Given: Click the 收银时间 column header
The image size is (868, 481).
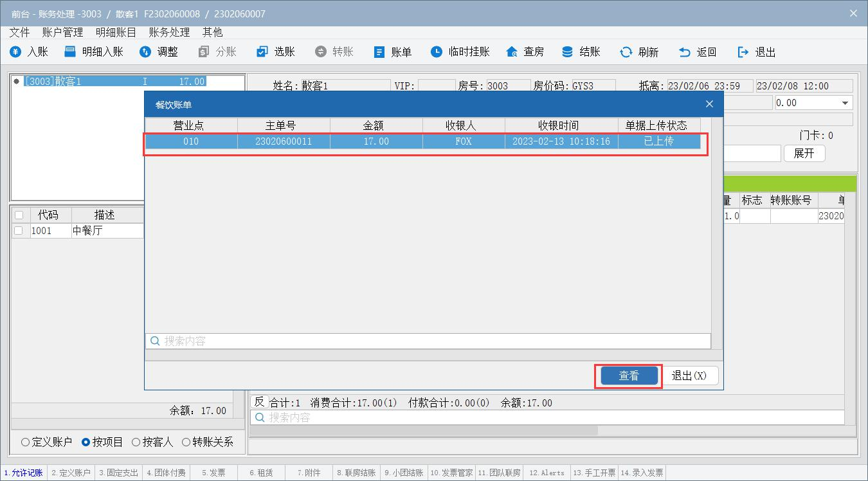Looking at the screenshot, I should (x=561, y=125).
